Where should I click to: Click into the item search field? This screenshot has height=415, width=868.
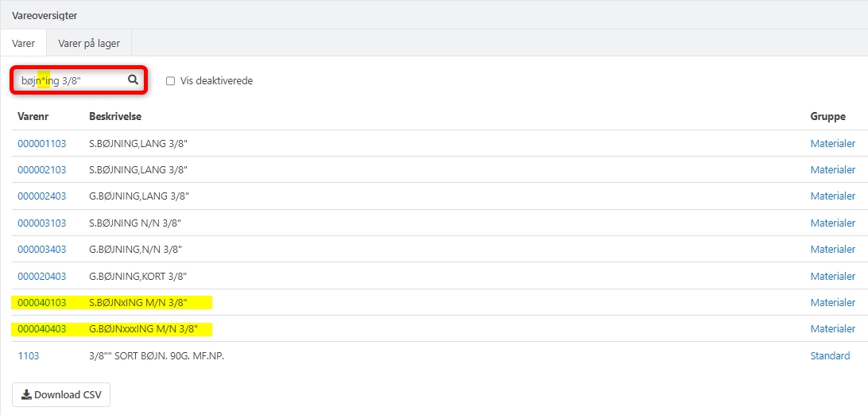pyautogui.click(x=72, y=80)
